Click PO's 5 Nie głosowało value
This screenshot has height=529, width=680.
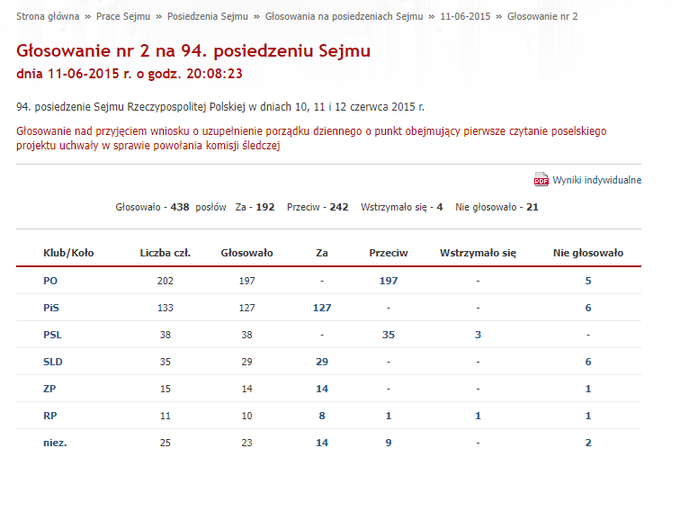(x=588, y=281)
